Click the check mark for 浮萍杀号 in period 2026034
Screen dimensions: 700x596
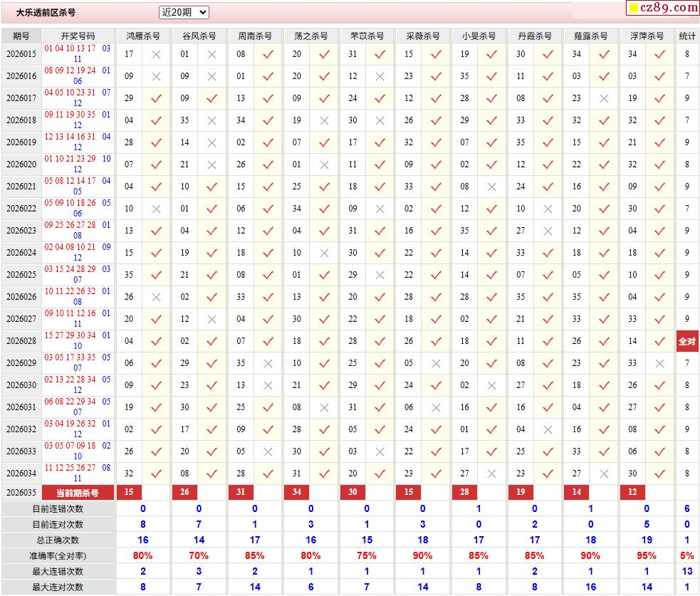[659, 474]
